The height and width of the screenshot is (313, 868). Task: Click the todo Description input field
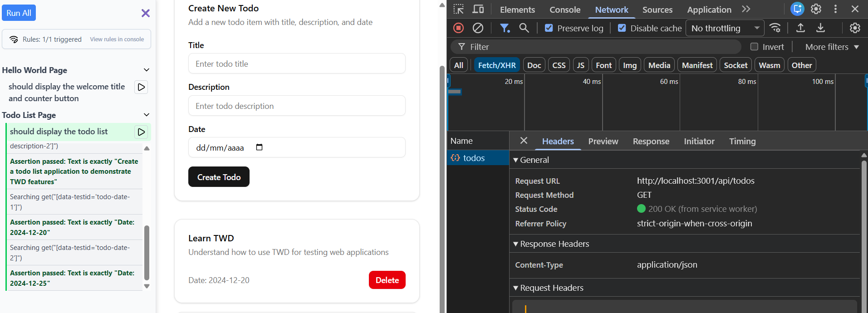pyautogui.click(x=297, y=106)
